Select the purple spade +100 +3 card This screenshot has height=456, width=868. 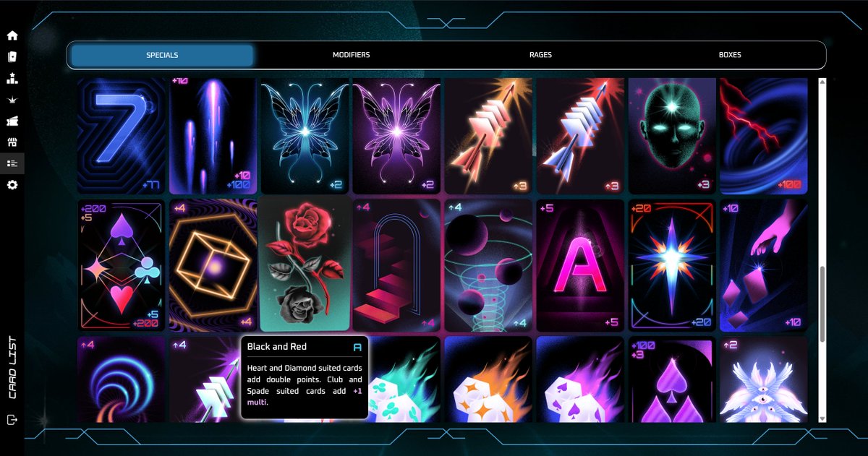point(672,379)
